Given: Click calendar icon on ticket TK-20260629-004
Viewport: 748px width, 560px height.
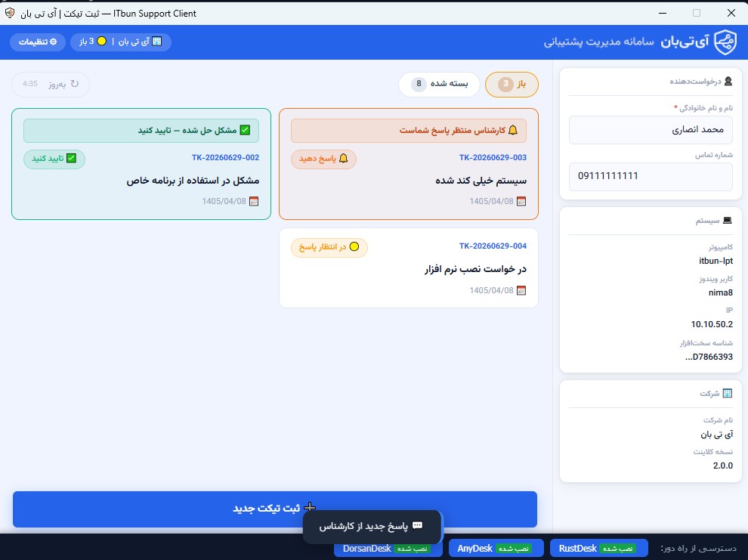Looking at the screenshot, I should coord(521,290).
